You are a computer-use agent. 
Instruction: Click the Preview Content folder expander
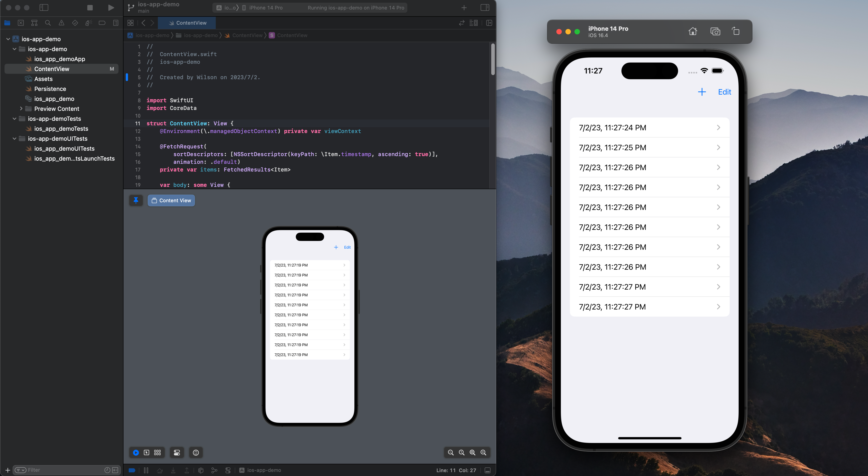(21, 108)
